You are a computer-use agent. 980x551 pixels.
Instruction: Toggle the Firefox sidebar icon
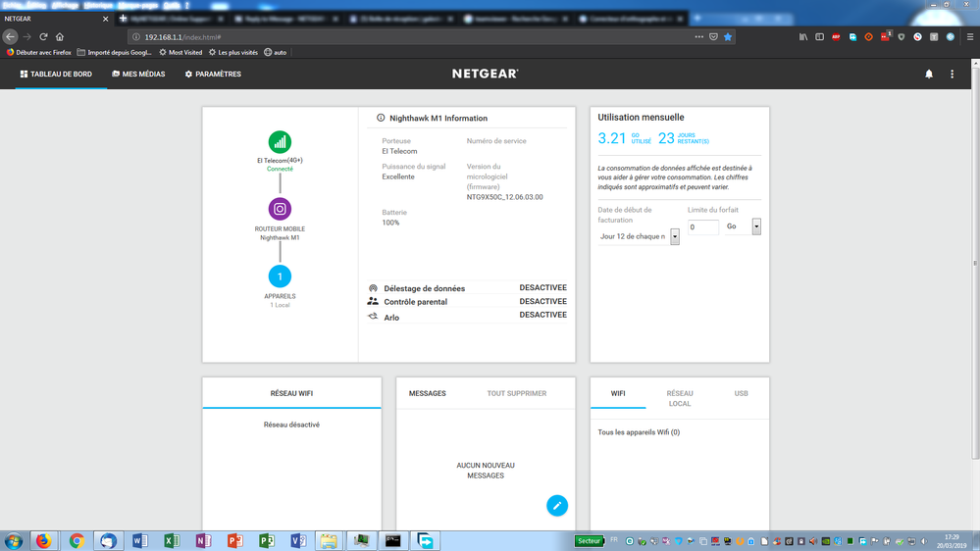[x=819, y=37]
